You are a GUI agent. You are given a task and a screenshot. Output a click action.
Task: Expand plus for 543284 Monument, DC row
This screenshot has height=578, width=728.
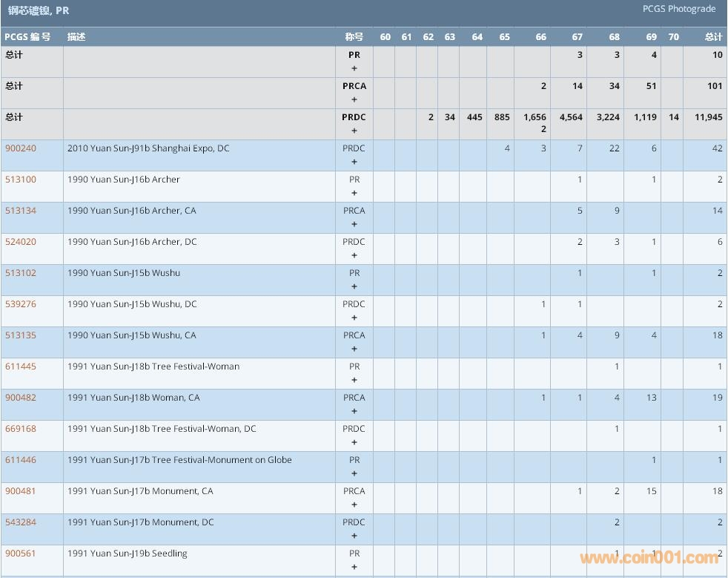(354, 536)
